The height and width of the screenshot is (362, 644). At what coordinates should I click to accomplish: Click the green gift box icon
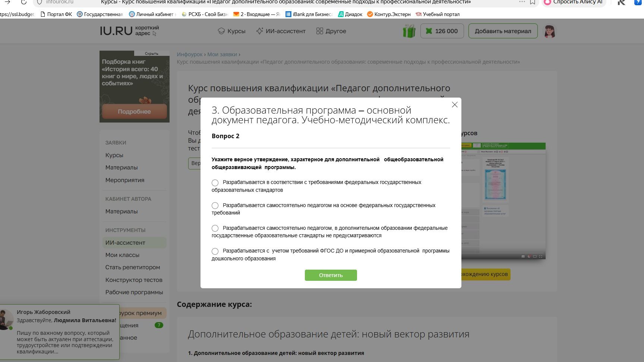point(409,31)
